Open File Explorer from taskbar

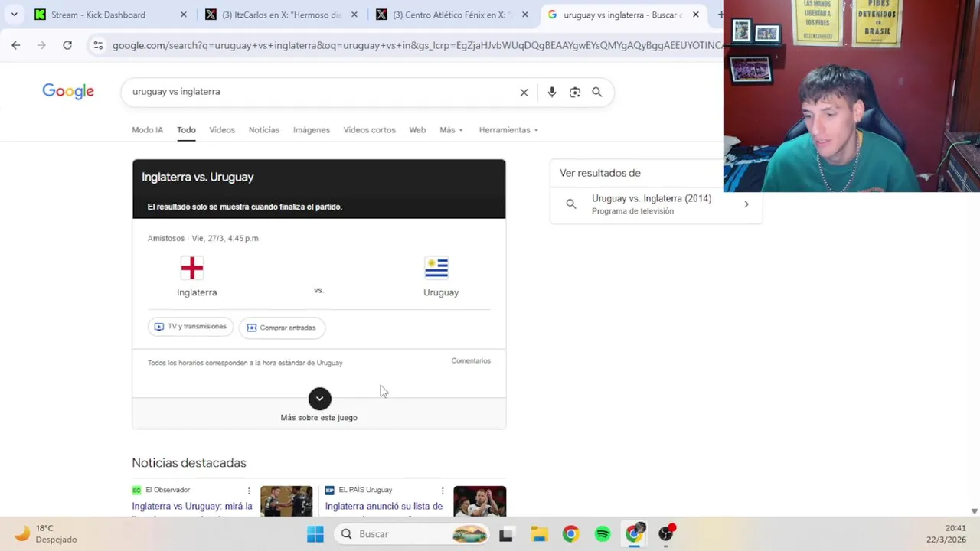tap(539, 534)
